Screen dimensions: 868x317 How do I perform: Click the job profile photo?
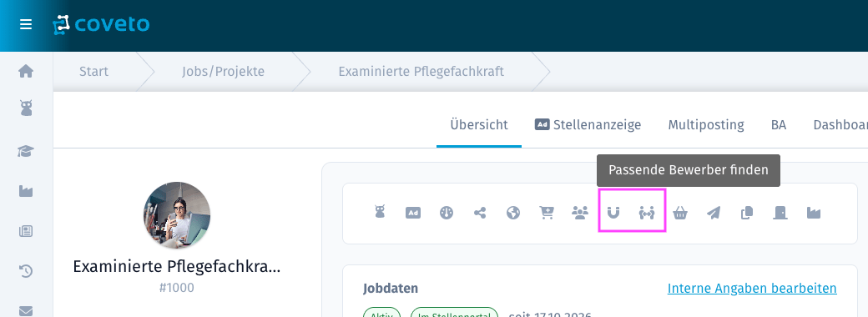pos(177,215)
